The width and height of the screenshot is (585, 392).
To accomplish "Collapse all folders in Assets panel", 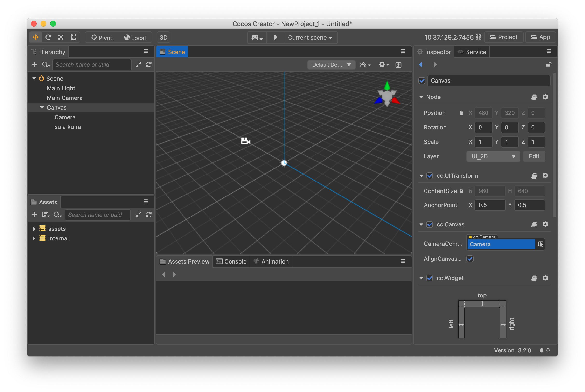I will coord(138,215).
